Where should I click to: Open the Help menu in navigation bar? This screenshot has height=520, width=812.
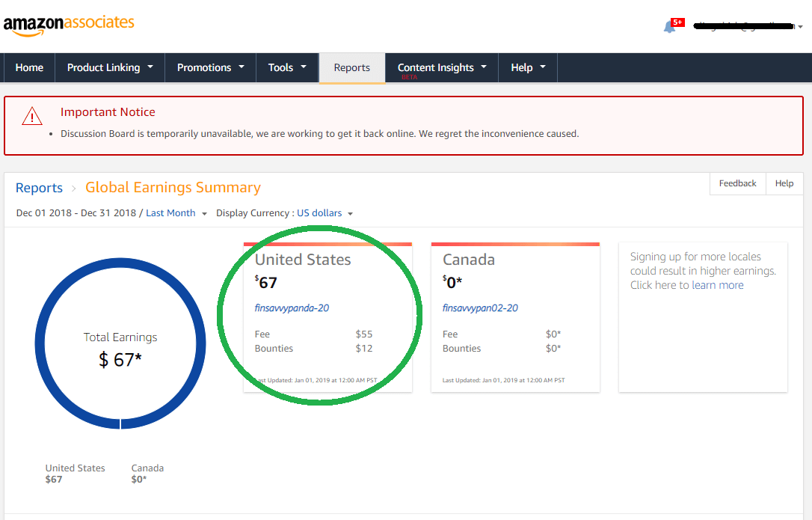coord(528,67)
